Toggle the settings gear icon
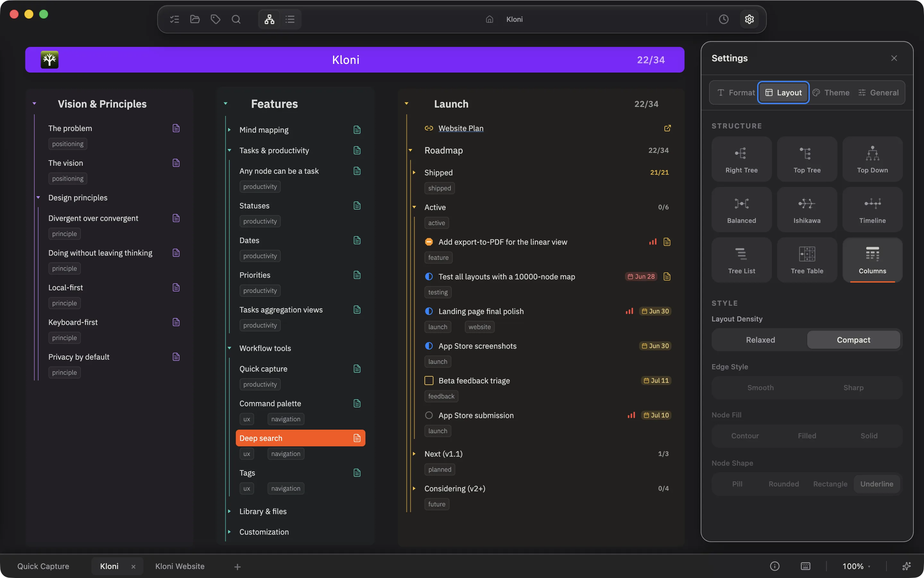 pyautogui.click(x=749, y=19)
